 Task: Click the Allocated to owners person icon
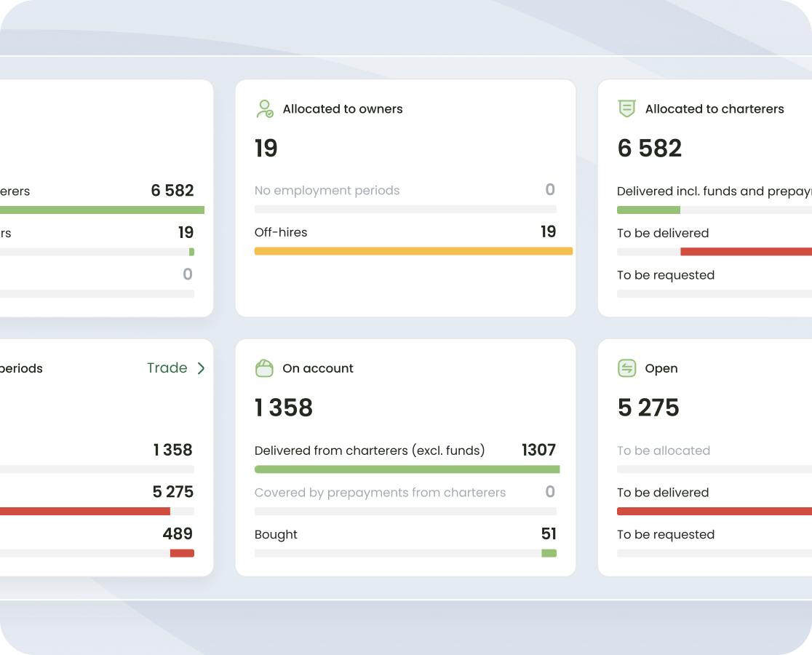click(265, 109)
